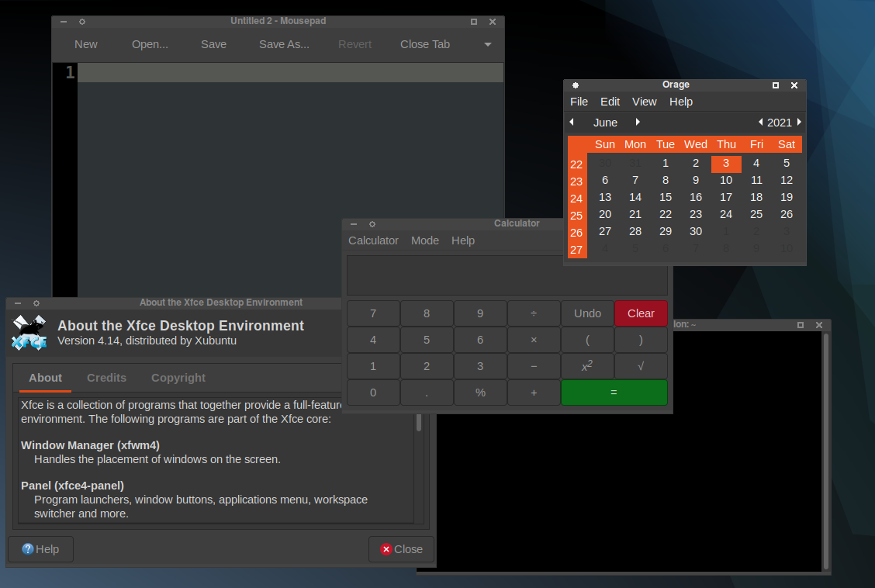Open the View menu in Orage

pos(644,102)
